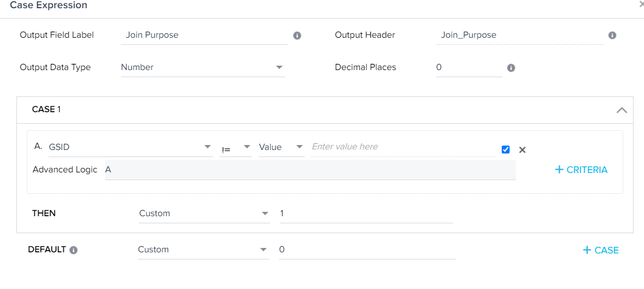Collapse CASE 1 using the chevron
The height and width of the screenshot is (289, 644).
coord(622,110)
